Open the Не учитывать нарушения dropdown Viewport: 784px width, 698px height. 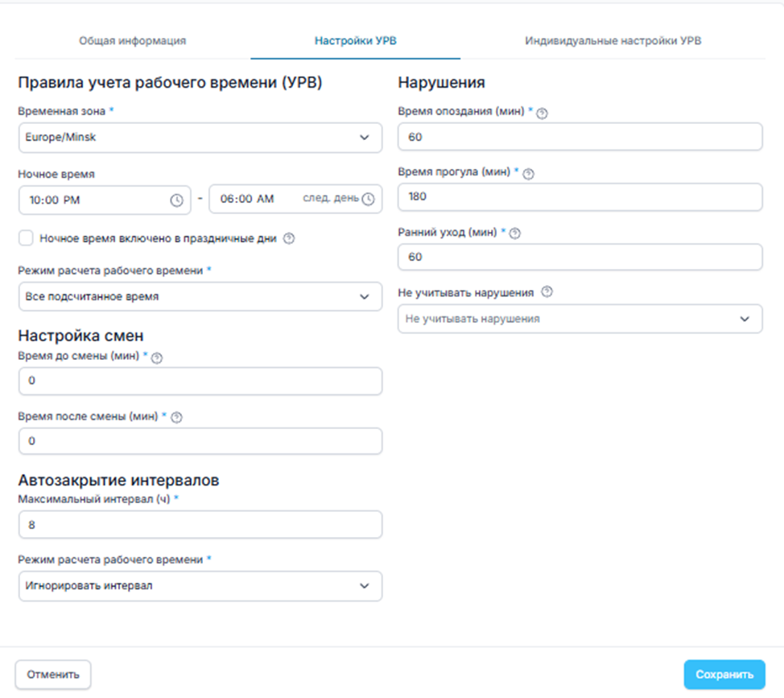tap(580, 319)
